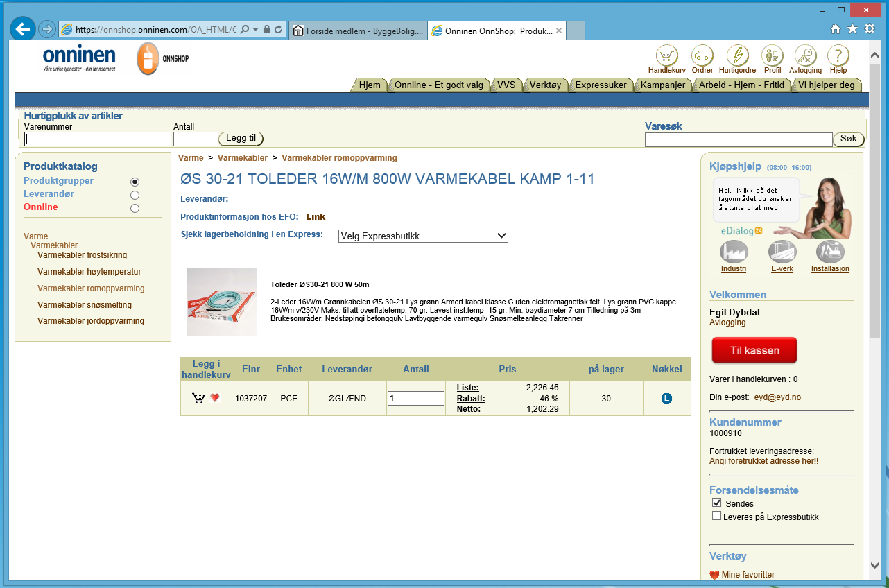Open the Ordrer truck icon
Image resolution: width=889 pixels, height=588 pixels.
click(x=702, y=55)
